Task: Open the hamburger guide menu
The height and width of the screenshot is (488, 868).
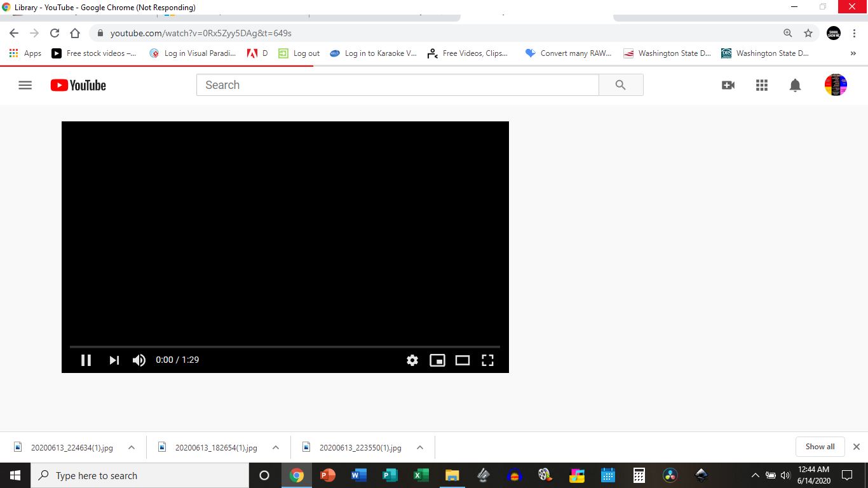Action: point(25,85)
